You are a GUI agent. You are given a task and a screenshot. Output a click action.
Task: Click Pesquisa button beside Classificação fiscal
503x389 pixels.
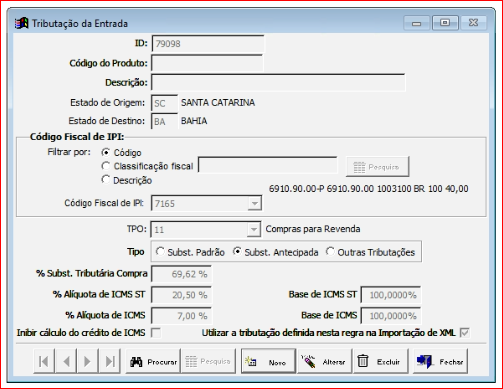(x=378, y=167)
